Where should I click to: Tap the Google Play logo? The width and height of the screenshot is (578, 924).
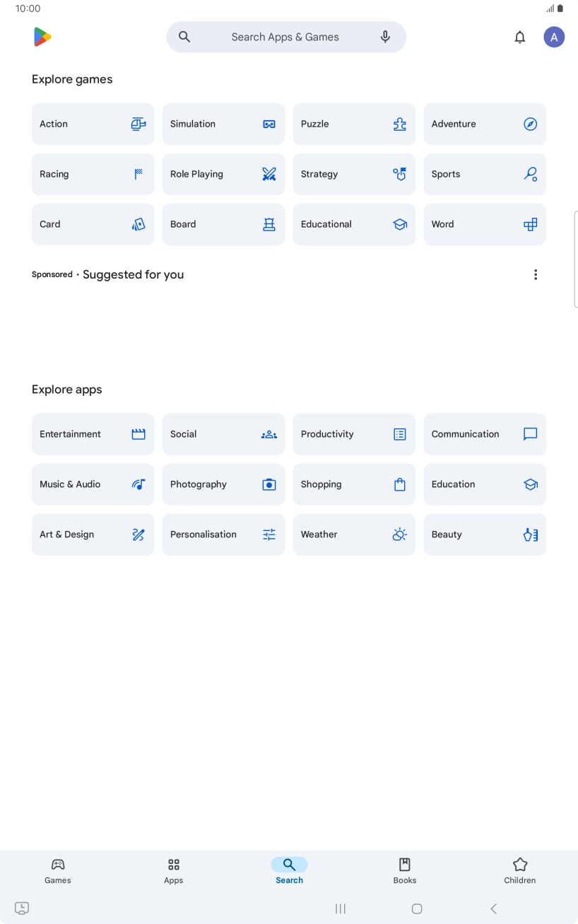pyautogui.click(x=42, y=37)
